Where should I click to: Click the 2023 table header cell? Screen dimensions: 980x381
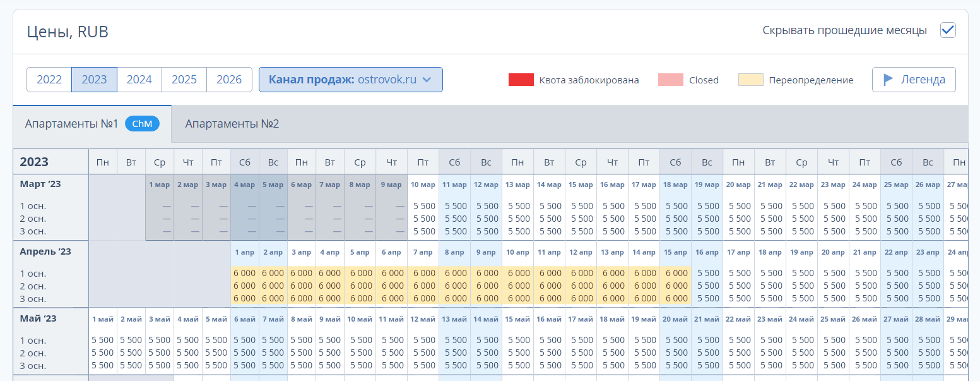[x=51, y=162]
